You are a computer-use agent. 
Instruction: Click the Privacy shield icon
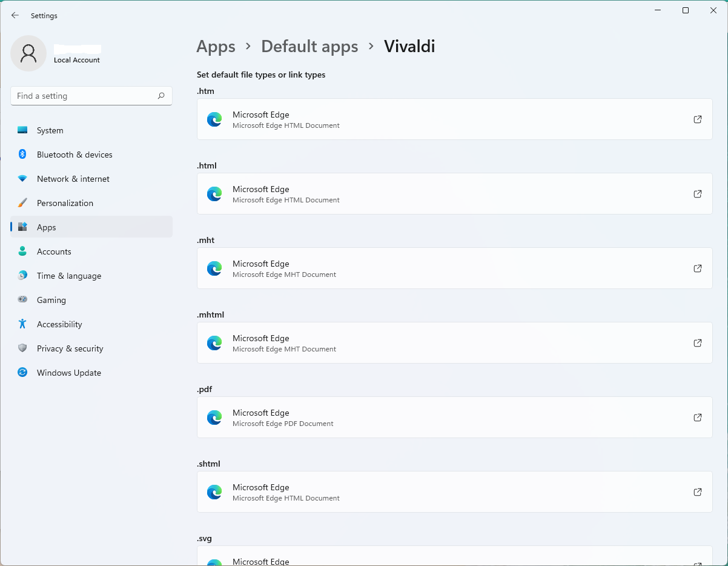pos(22,348)
